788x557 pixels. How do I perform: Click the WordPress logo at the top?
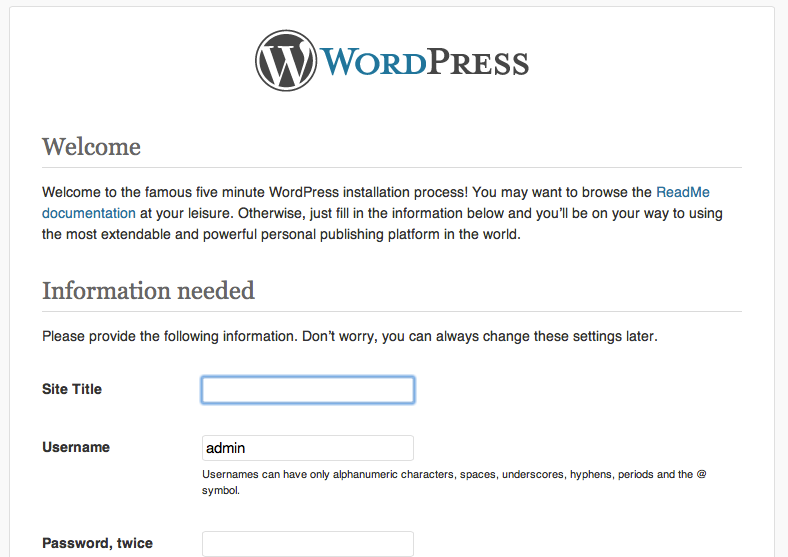coord(391,60)
